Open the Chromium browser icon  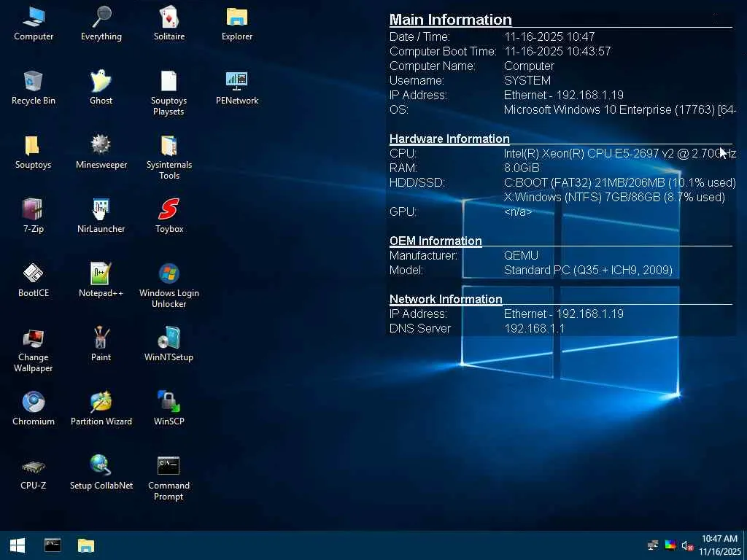point(34,408)
